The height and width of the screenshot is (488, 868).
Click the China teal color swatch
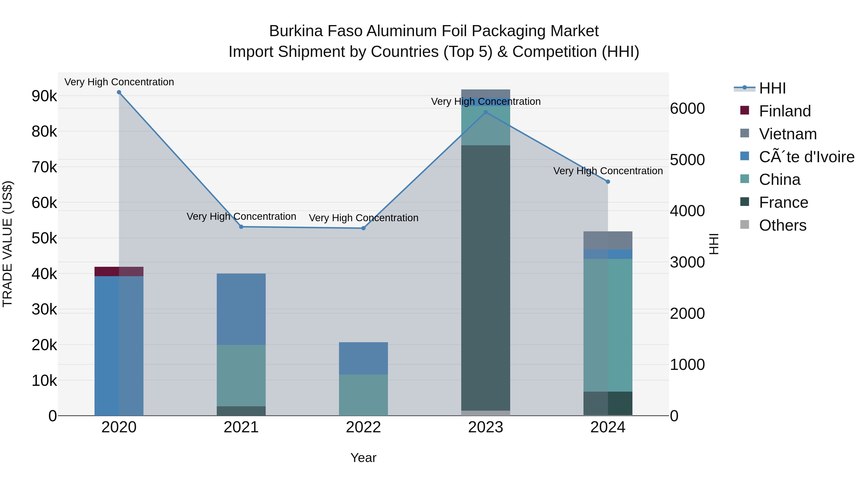[x=745, y=179]
